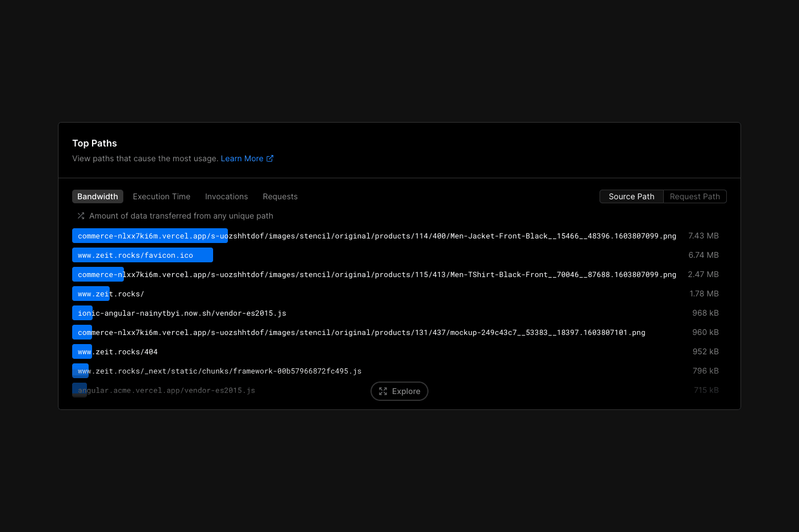Screen dimensions: 799x532
Task: Select the www.zeit.rocks/404 path row
Action: click(x=118, y=352)
